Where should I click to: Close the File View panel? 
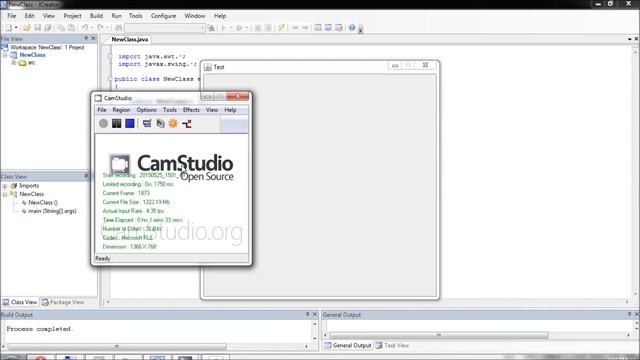point(93,38)
